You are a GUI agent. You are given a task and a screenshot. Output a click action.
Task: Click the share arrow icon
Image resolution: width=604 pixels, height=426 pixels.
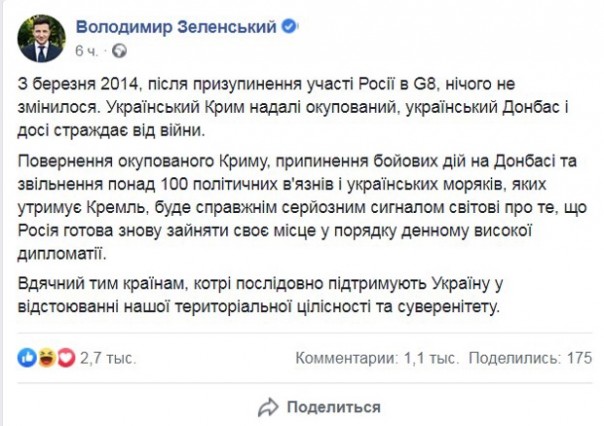(x=267, y=406)
